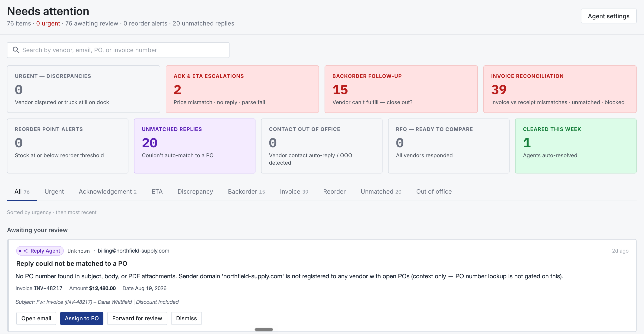Click the 'Needs attention' page heading
Image resolution: width=644 pixels, height=334 pixels.
coord(48,11)
